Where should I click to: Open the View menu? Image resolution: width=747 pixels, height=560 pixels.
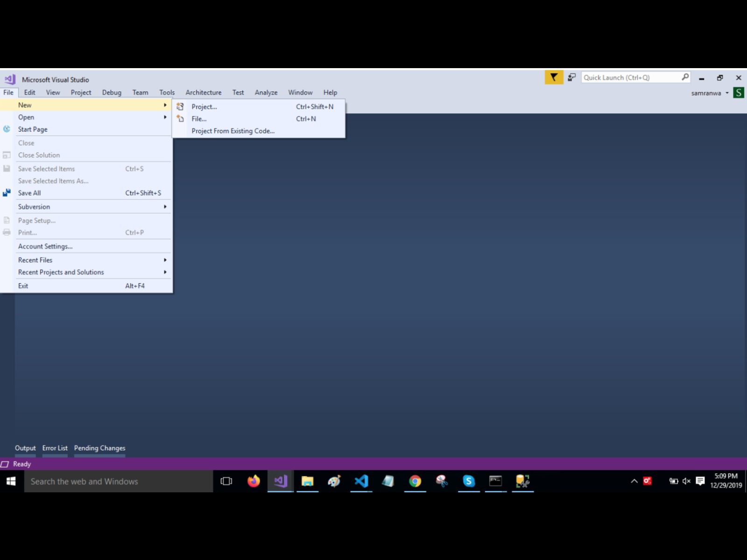pyautogui.click(x=53, y=92)
